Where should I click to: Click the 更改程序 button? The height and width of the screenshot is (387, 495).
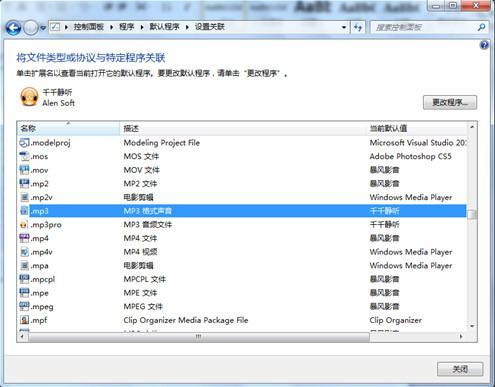tap(450, 102)
